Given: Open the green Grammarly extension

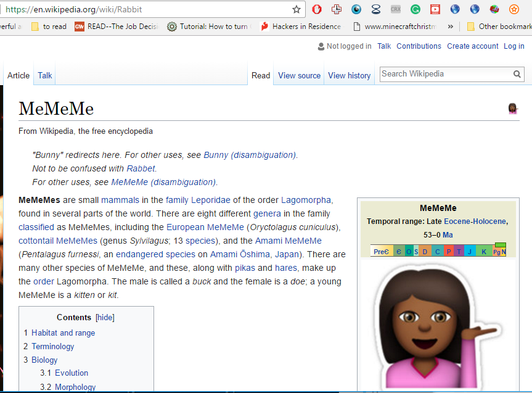Looking at the screenshot, I should tap(415, 9).
